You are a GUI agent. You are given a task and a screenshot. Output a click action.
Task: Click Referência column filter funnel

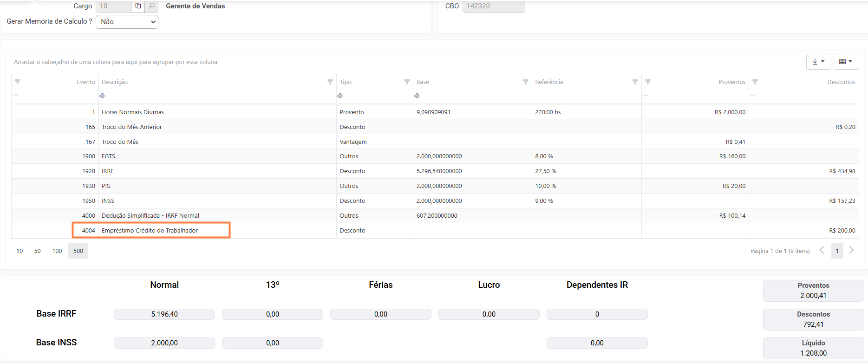point(635,82)
